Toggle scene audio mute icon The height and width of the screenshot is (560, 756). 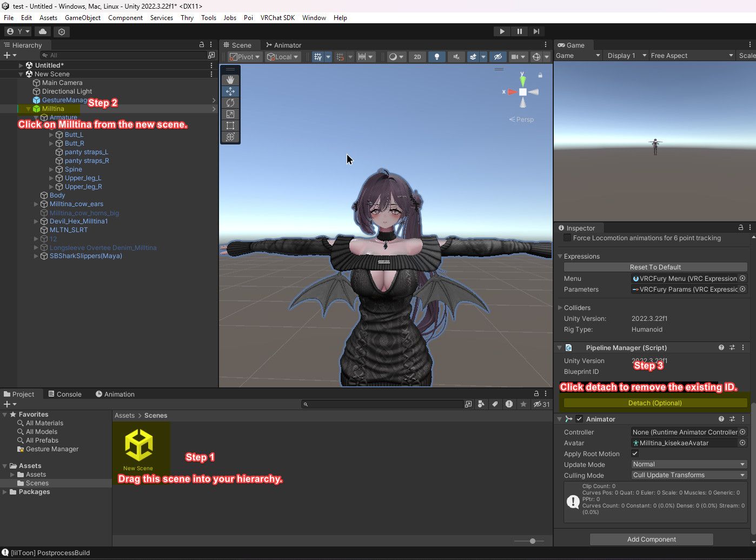[x=456, y=57]
